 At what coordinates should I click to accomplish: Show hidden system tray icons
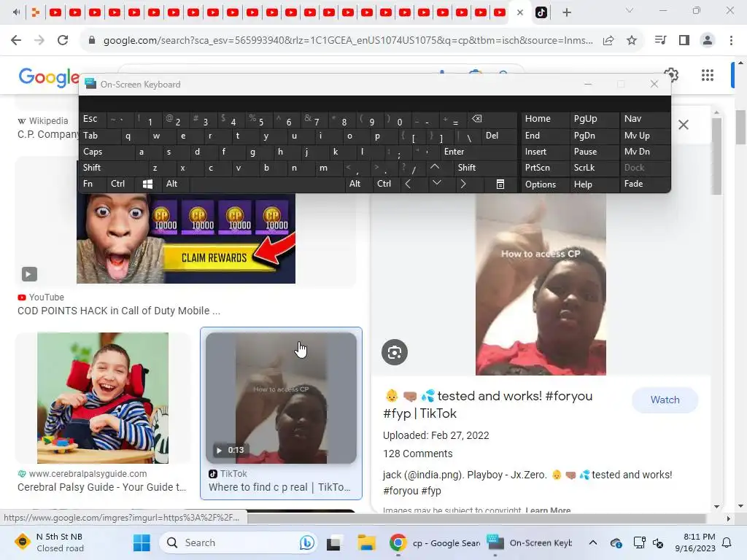point(592,542)
